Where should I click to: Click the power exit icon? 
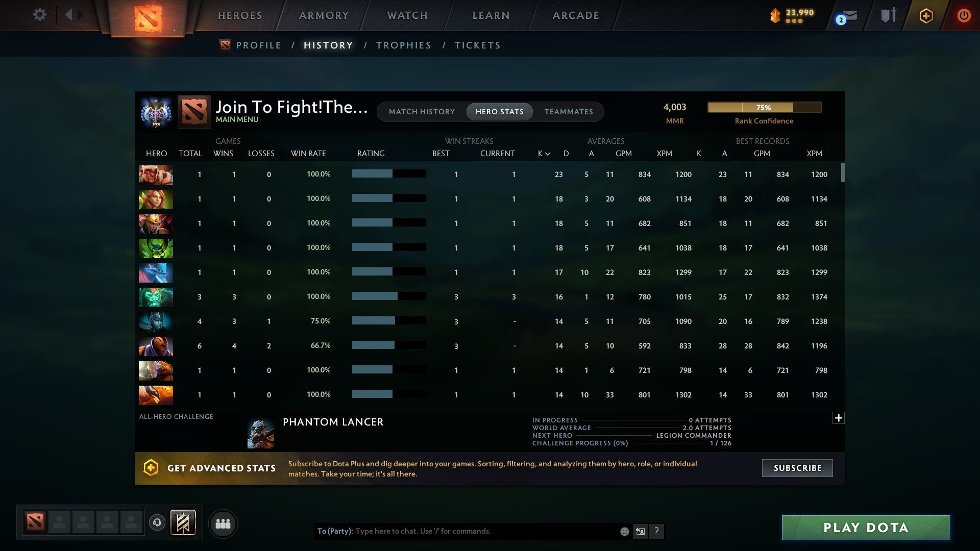point(964,15)
